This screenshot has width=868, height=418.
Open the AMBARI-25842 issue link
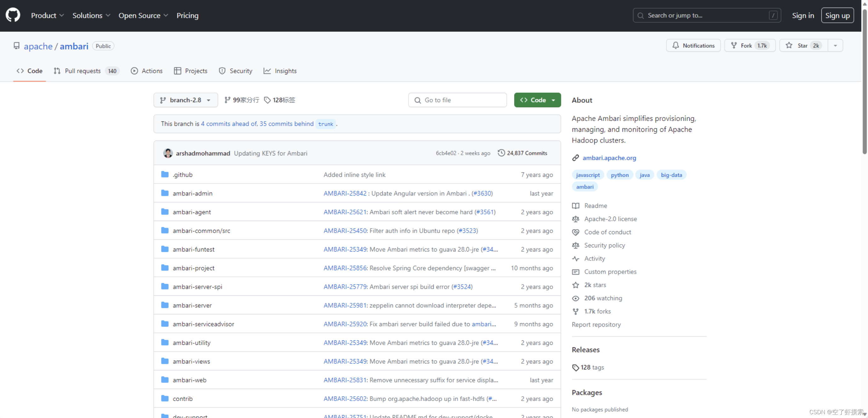345,193
